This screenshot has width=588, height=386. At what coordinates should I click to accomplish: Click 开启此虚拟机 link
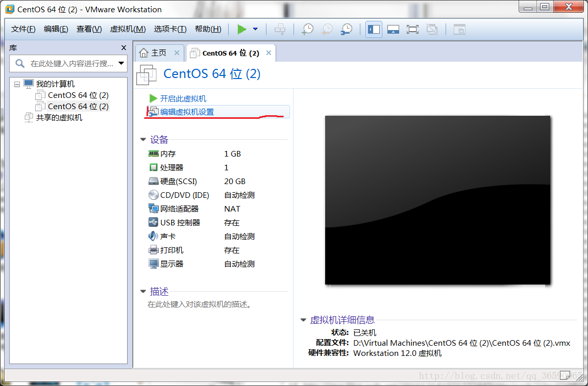183,98
